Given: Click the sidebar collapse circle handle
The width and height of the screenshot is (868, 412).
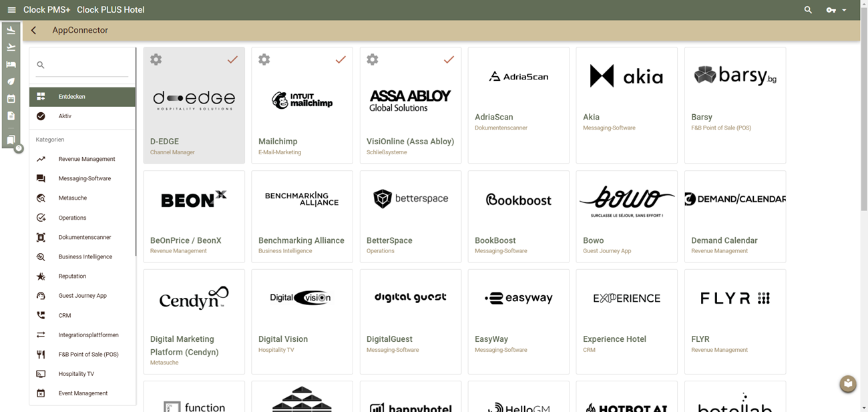Looking at the screenshot, I should [x=19, y=148].
